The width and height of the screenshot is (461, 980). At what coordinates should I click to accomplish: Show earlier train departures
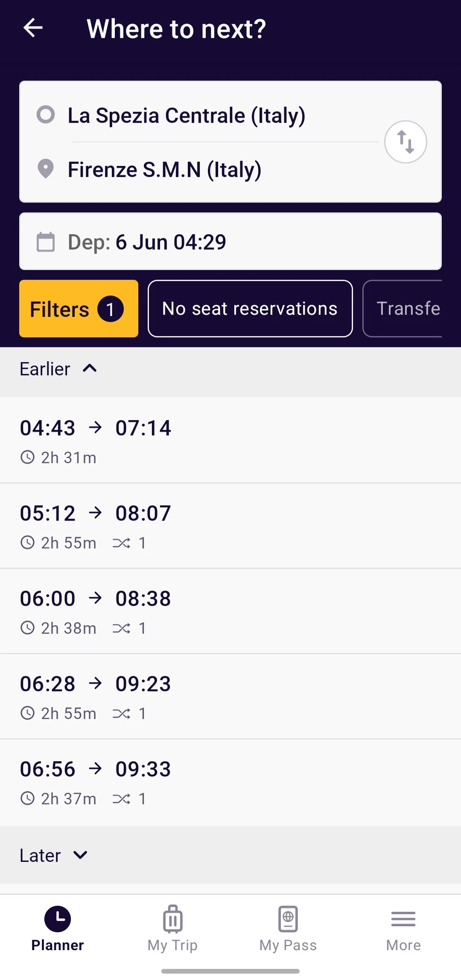click(58, 369)
